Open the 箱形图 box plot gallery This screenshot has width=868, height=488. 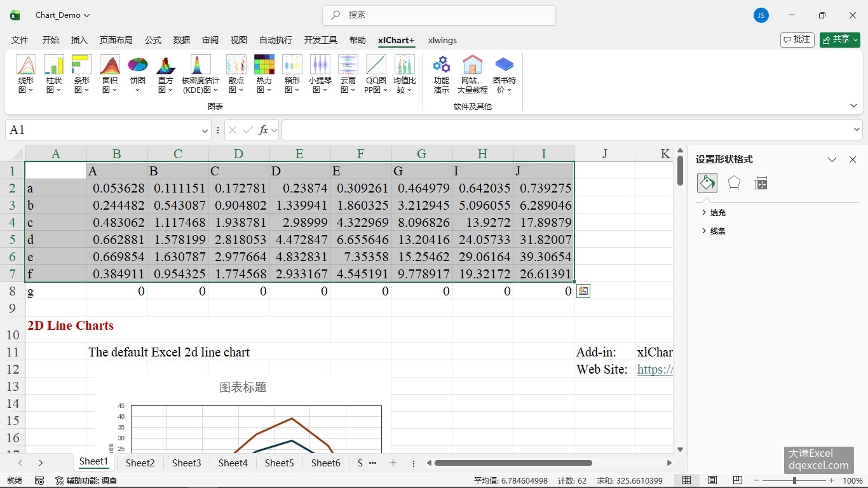(292, 74)
